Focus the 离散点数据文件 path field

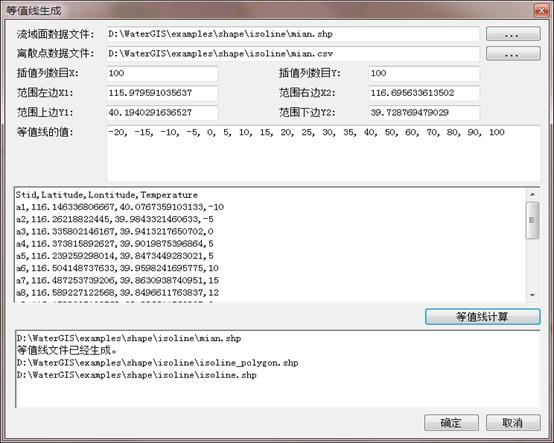(x=293, y=54)
